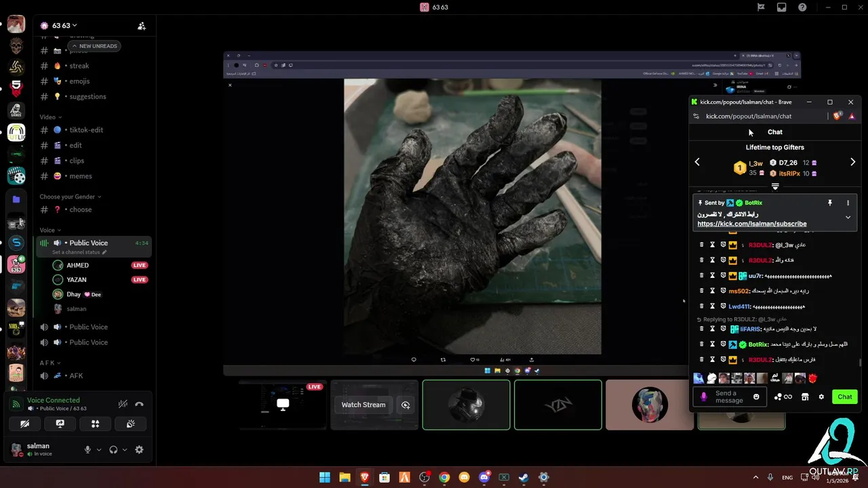Open headphone output options arrow
The image size is (868, 488).
pos(125,450)
